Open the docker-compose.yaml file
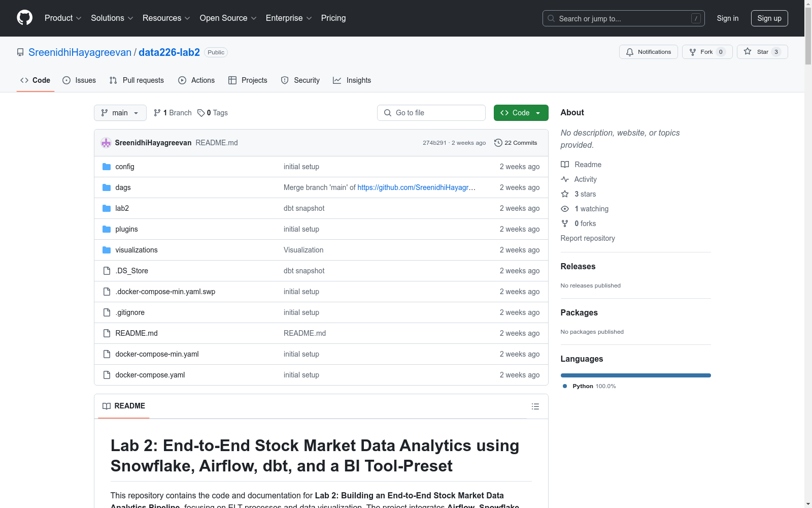 point(150,375)
